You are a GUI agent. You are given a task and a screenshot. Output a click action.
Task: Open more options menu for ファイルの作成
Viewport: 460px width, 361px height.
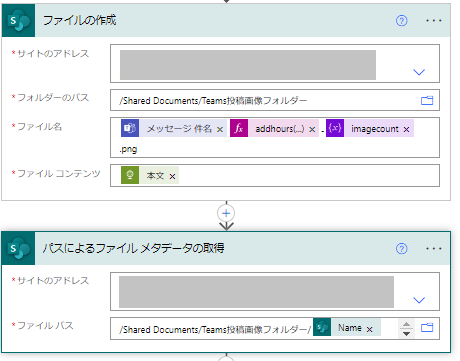click(x=434, y=21)
